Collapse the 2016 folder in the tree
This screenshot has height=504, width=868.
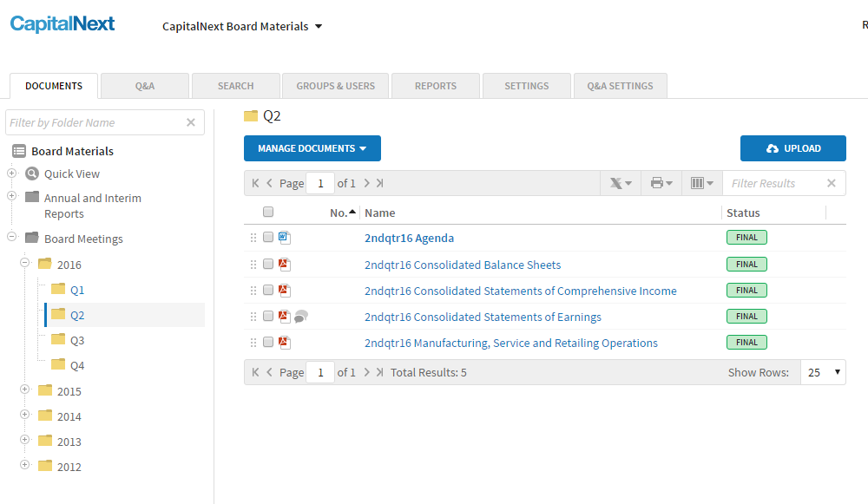(x=23, y=264)
